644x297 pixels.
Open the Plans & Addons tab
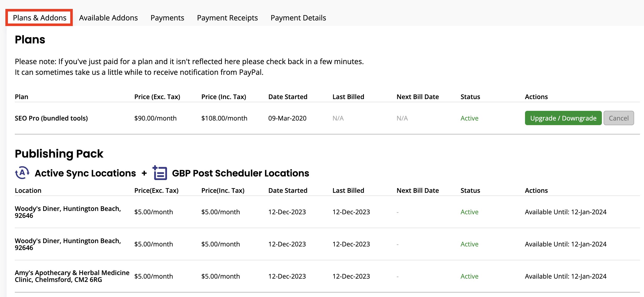(40, 18)
